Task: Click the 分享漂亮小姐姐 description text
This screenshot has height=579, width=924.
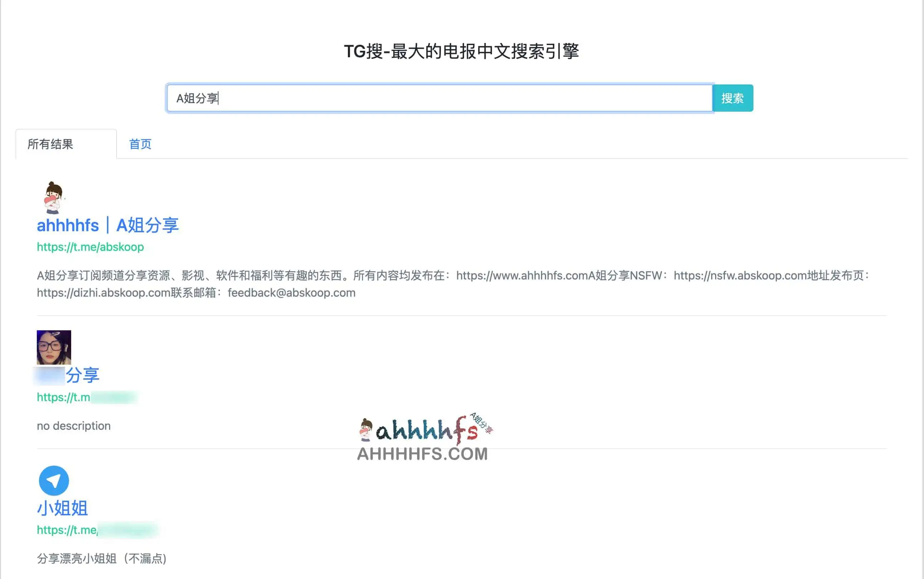Action: [102, 559]
